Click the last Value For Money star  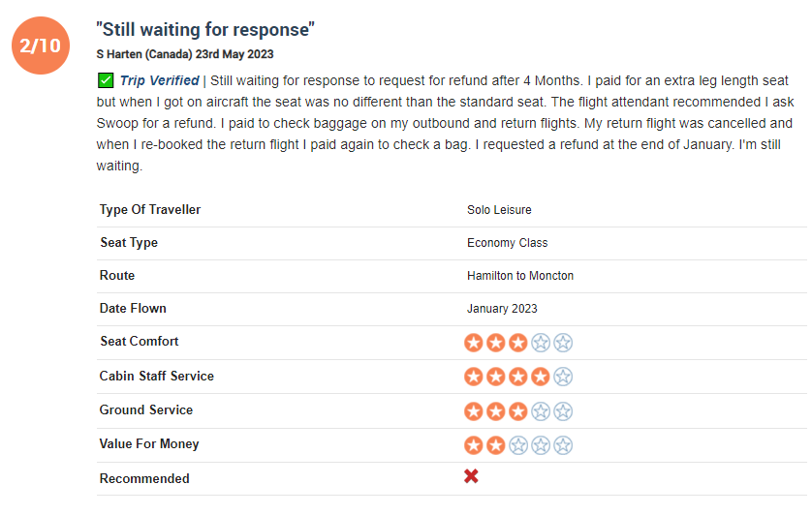(563, 445)
